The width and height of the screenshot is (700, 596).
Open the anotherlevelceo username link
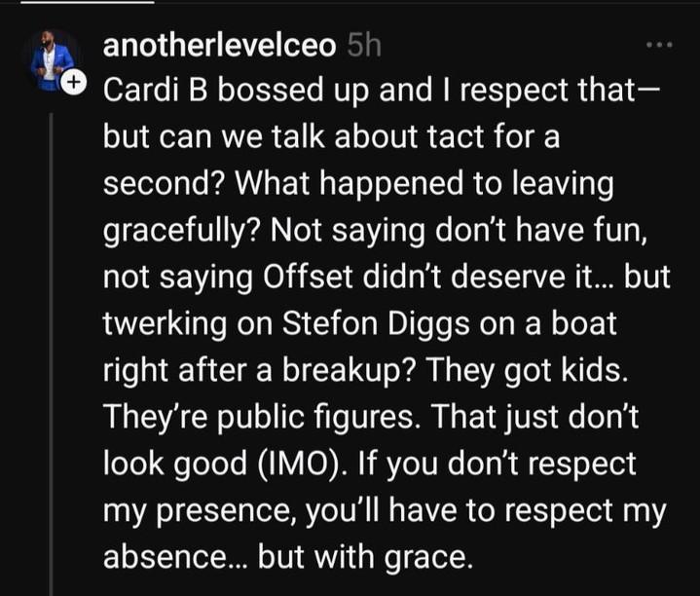point(219,45)
